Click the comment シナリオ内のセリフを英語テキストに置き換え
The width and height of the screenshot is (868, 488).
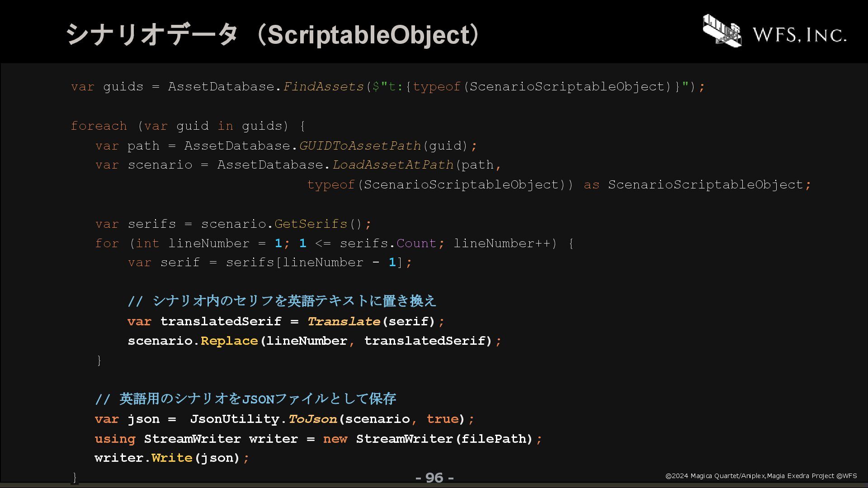282,301
